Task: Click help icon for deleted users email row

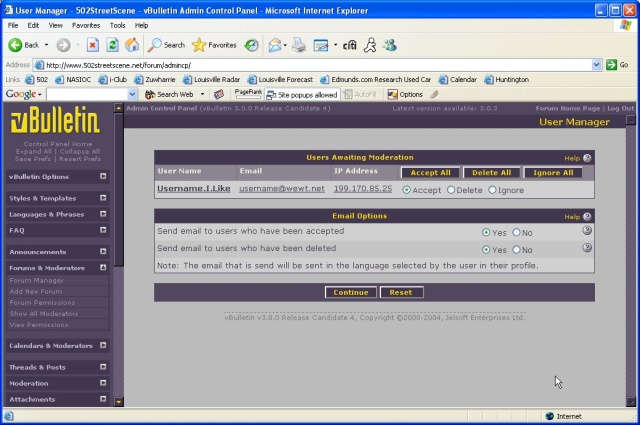Action: pos(587,248)
